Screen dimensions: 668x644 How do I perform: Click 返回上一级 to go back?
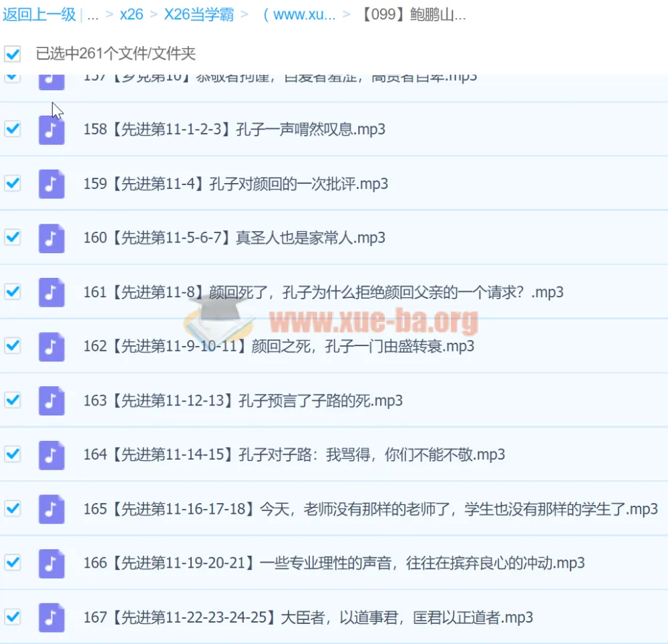39,15
